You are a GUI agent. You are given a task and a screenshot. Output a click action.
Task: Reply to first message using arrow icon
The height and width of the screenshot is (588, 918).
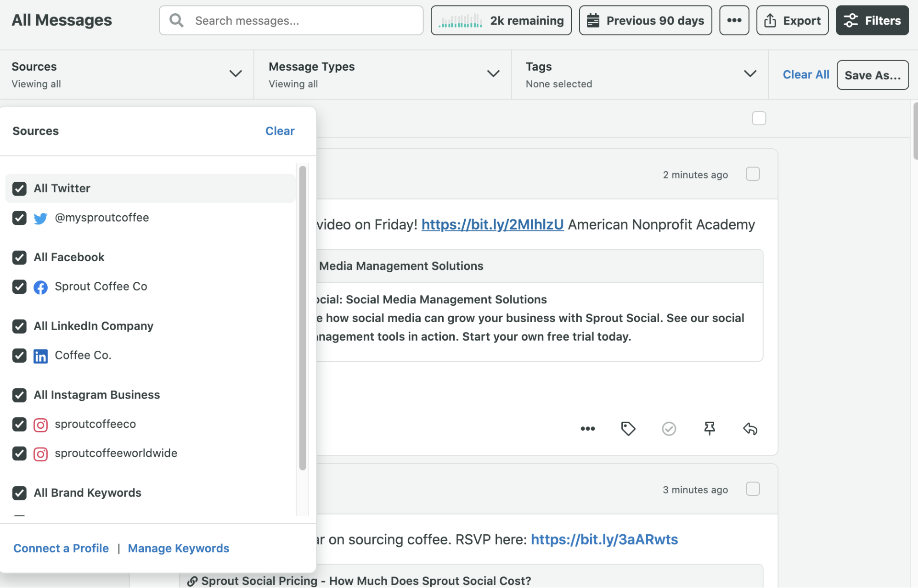pyautogui.click(x=750, y=429)
